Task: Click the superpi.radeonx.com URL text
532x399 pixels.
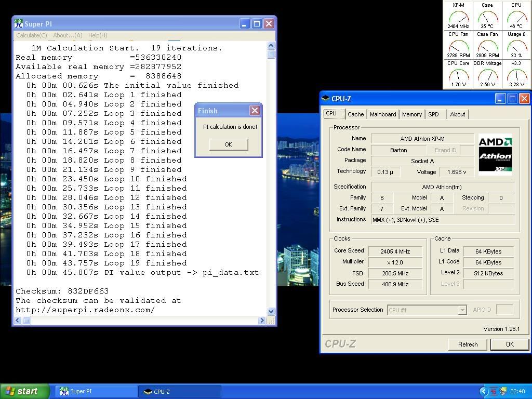Action: (85, 310)
